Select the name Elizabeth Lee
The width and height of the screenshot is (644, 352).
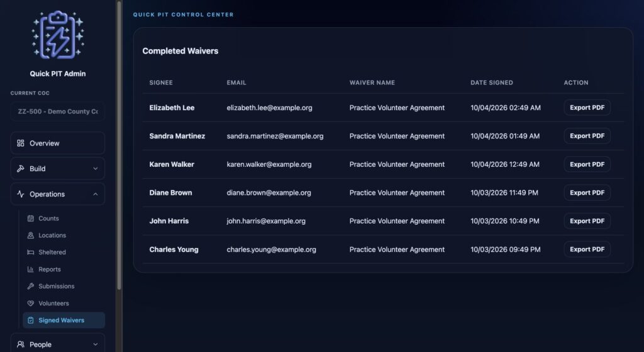[x=172, y=108]
